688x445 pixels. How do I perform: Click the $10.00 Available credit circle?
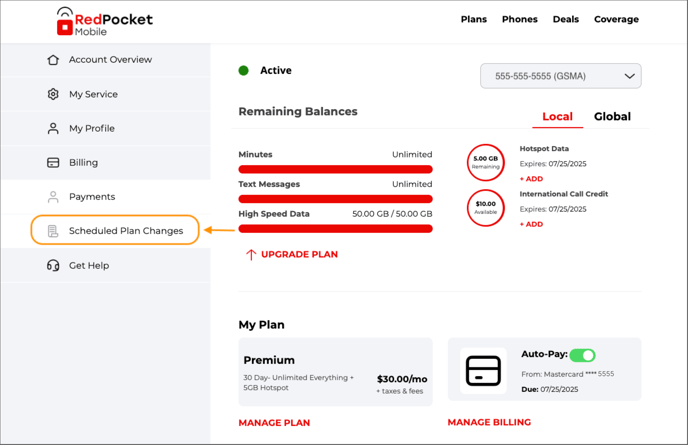486,208
